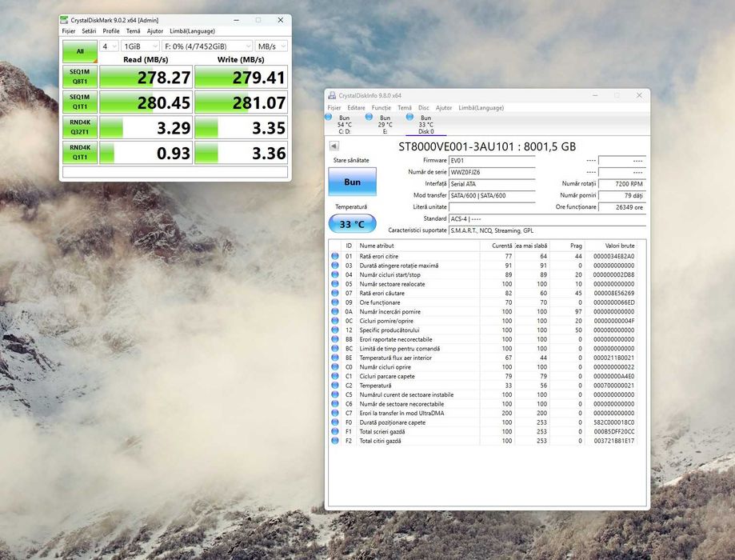Click the CrystalDiskMark title bar icon
The height and width of the screenshot is (560, 735).
pos(64,20)
